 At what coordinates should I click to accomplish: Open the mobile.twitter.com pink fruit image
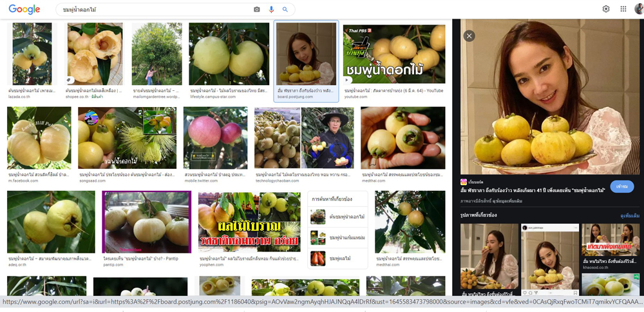[x=216, y=138]
